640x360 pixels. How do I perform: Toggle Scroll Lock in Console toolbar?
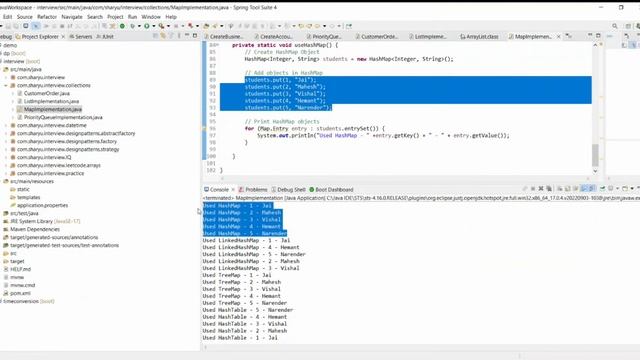(x=567, y=189)
